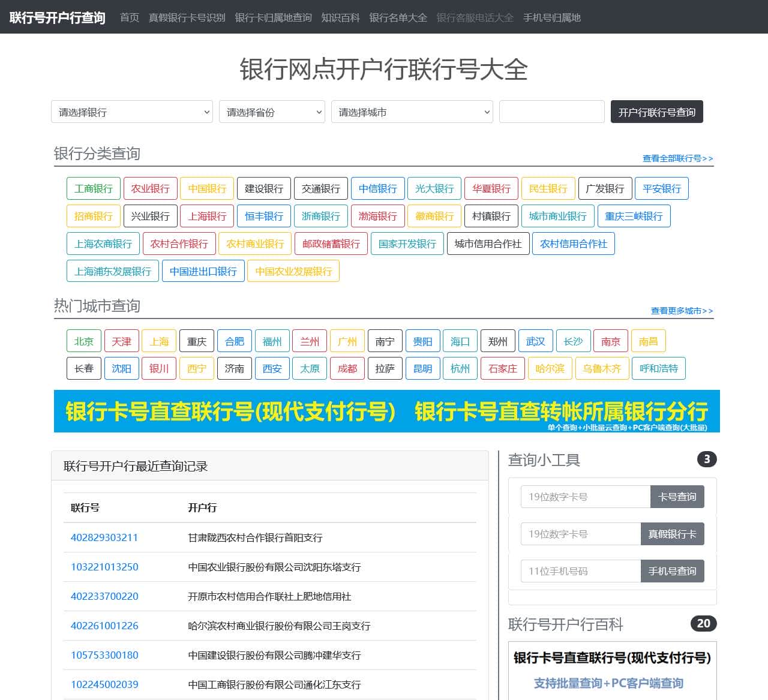Pick the 中信银行 bank tag

pos(378,188)
